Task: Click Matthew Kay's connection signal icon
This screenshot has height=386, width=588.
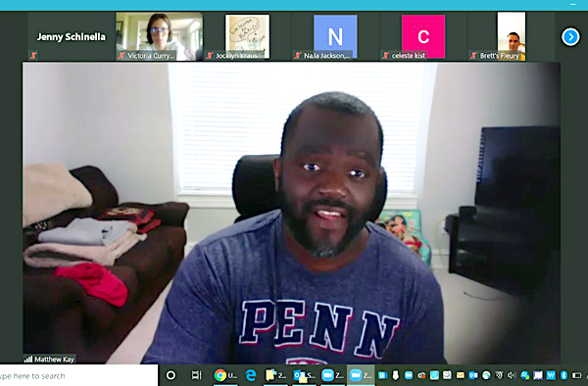Action: click(x=28, y=359)
